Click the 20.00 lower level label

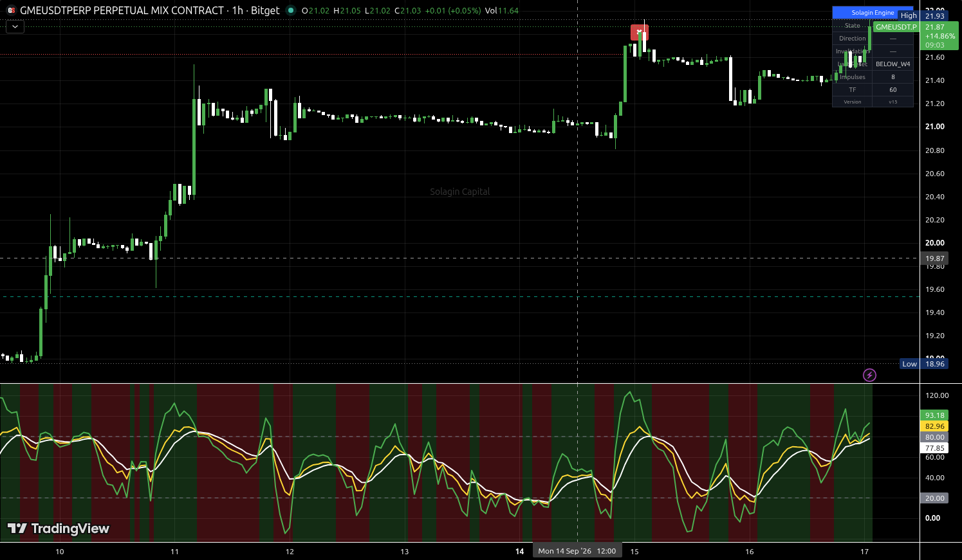click(x=934, y=498)
